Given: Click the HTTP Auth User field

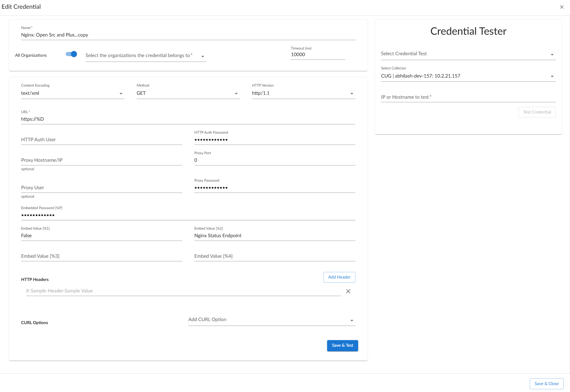Looking at the screenshot, I should click(x=101, y=140).
